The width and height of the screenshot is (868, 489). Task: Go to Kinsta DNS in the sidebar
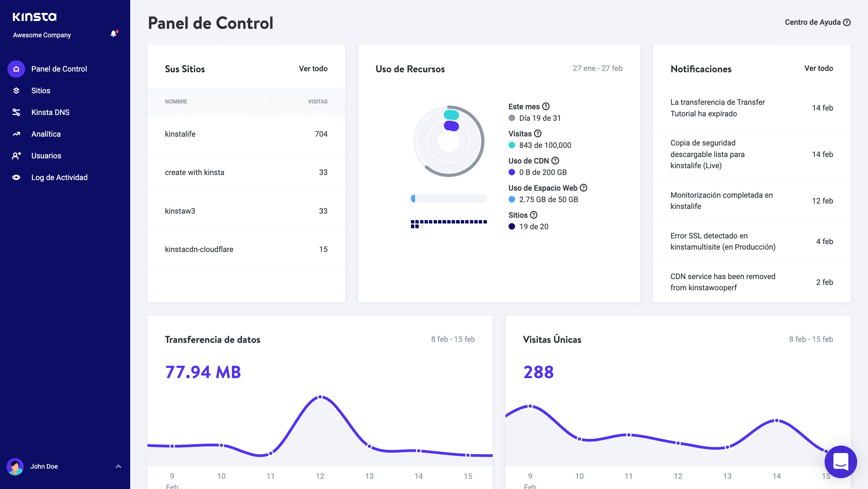(50, 112)
